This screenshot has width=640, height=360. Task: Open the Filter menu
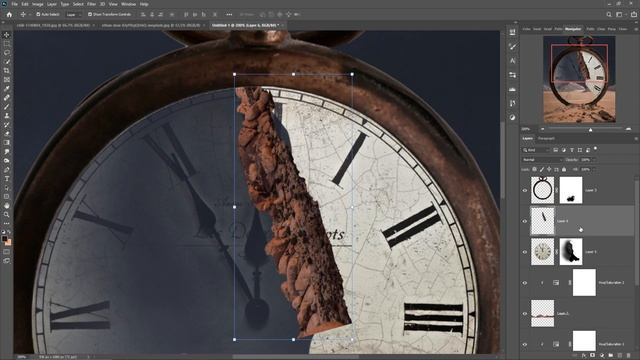[91, 4]
